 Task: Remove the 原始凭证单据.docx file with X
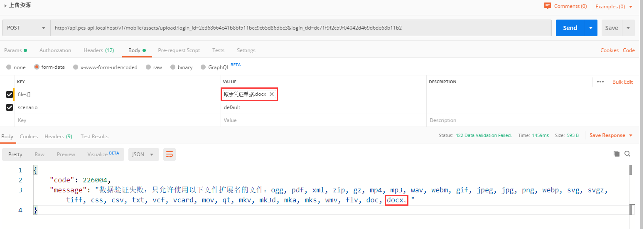coord(272,95)
